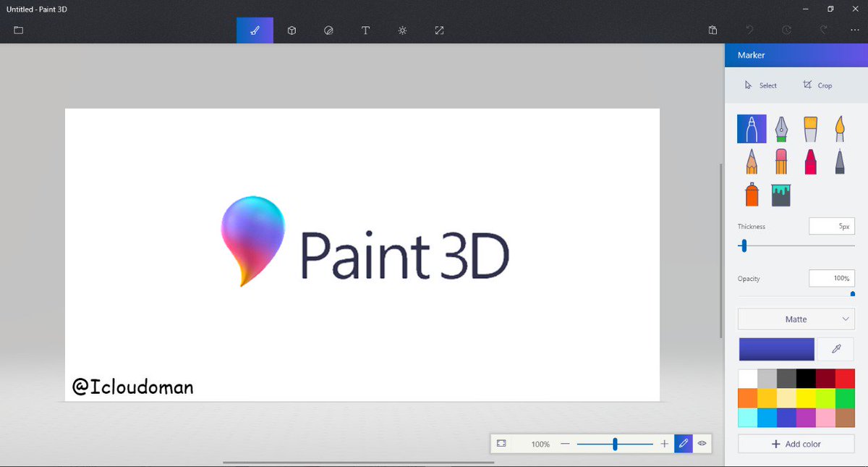This screenshot has width=868, height=467.
Task: Select the Calligraphy pen brush
Action: pos(781,129)
